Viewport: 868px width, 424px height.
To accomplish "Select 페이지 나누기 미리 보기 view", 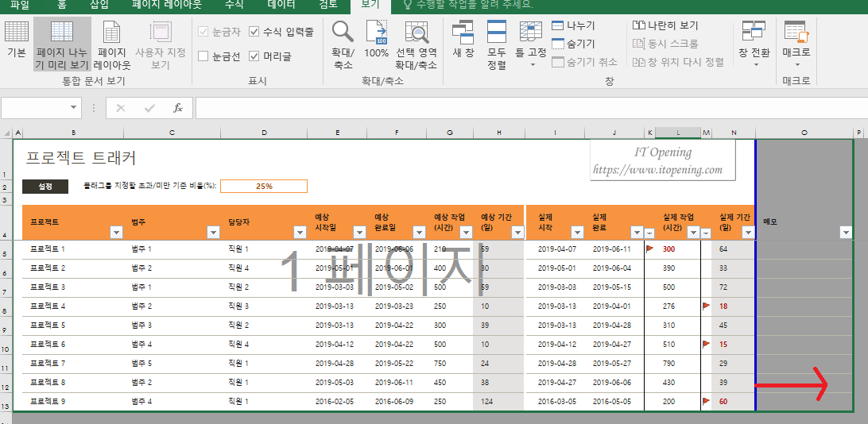I will coord(62,44).
